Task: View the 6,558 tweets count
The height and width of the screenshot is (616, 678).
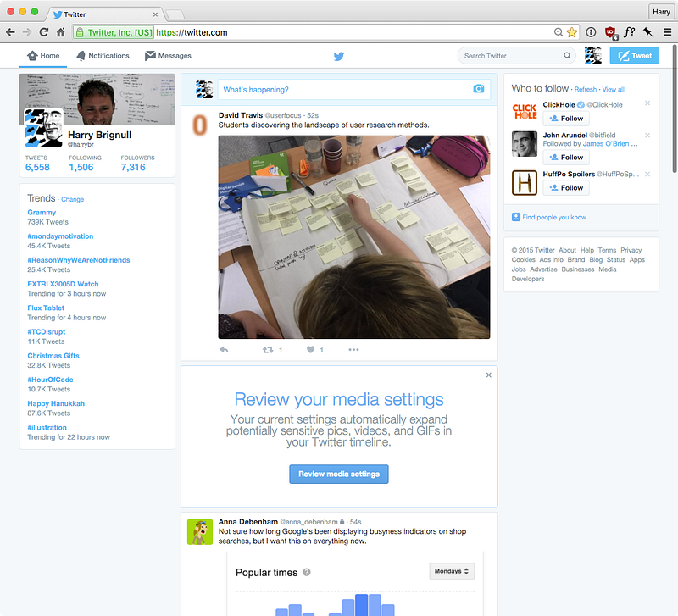Action: coord(37,167)
